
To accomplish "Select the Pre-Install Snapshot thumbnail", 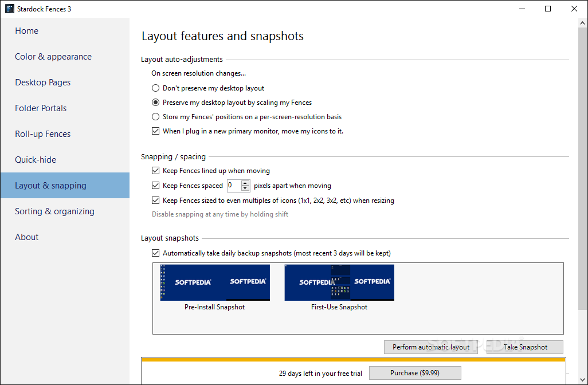I will [215, 282].
